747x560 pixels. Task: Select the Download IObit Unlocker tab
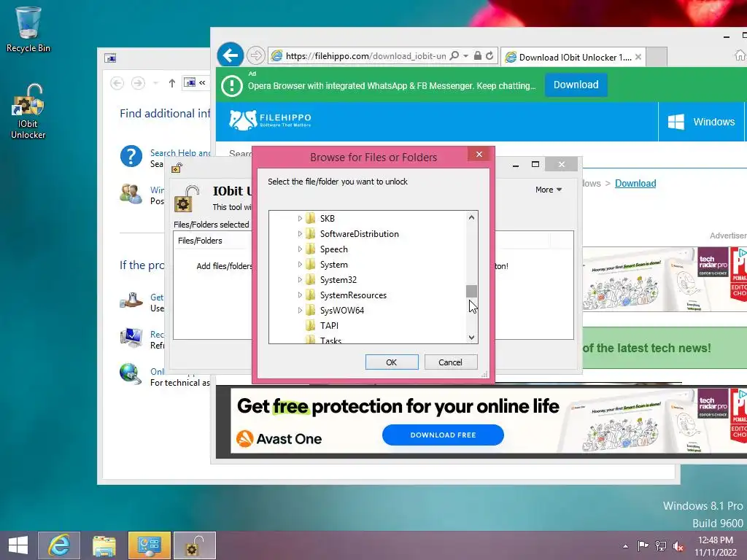tap(574, 57)
